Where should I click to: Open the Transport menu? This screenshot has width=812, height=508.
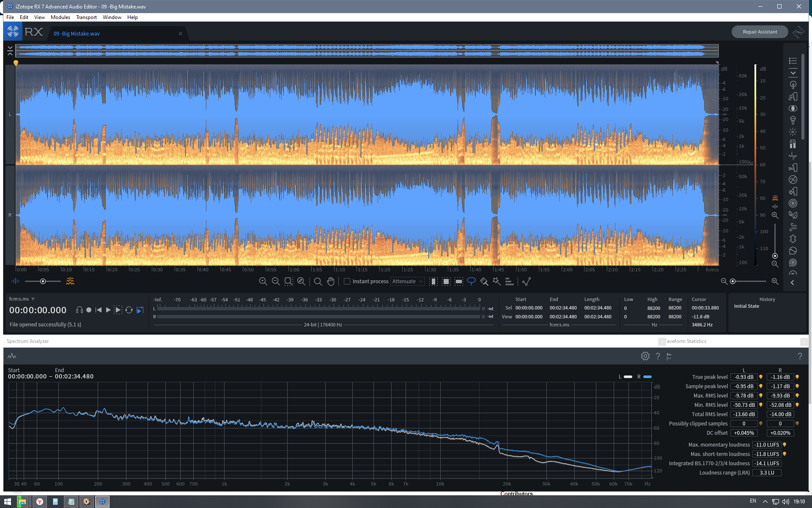(x=86, y=17)
